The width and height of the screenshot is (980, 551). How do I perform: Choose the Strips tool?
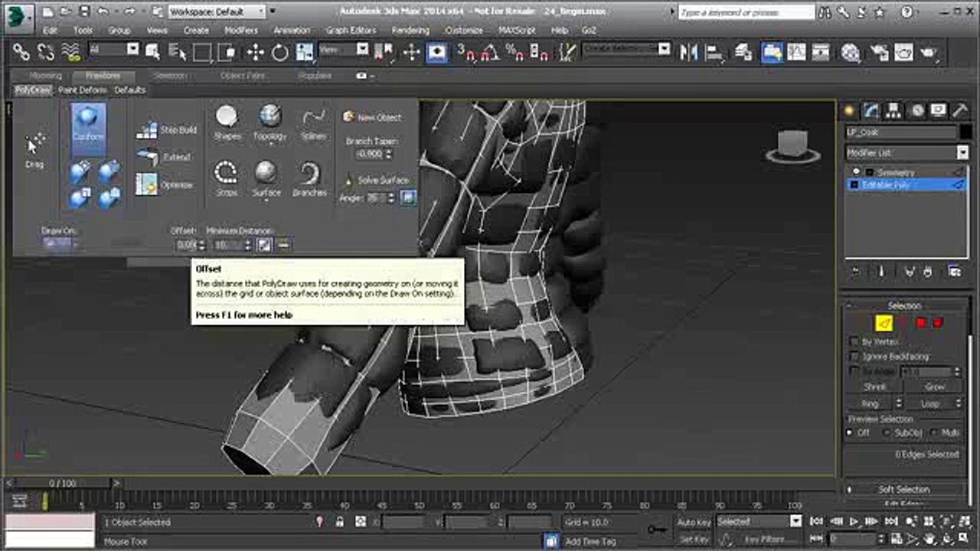[226, 179]
